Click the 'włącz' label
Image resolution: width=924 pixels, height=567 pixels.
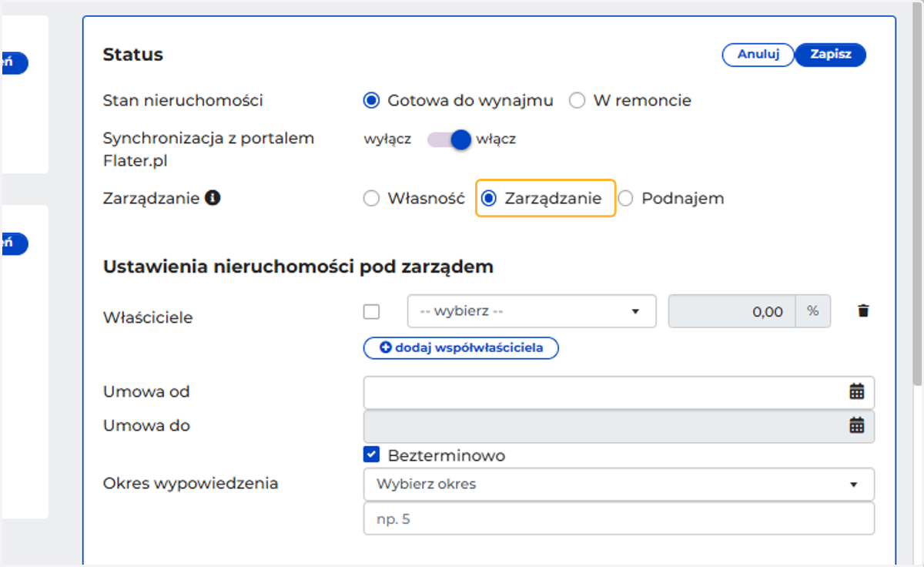496,139
